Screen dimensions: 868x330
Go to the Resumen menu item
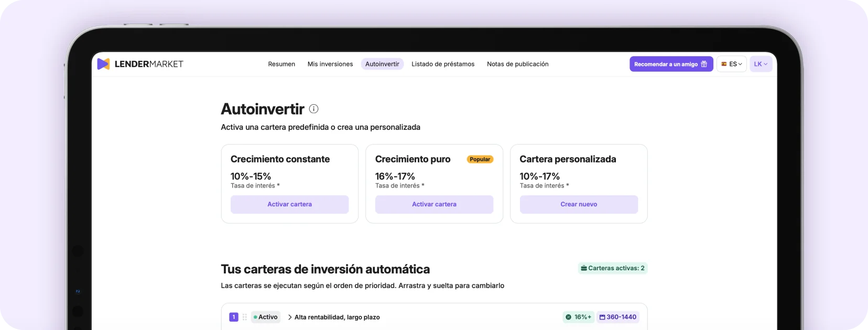[x=281, y=64]
